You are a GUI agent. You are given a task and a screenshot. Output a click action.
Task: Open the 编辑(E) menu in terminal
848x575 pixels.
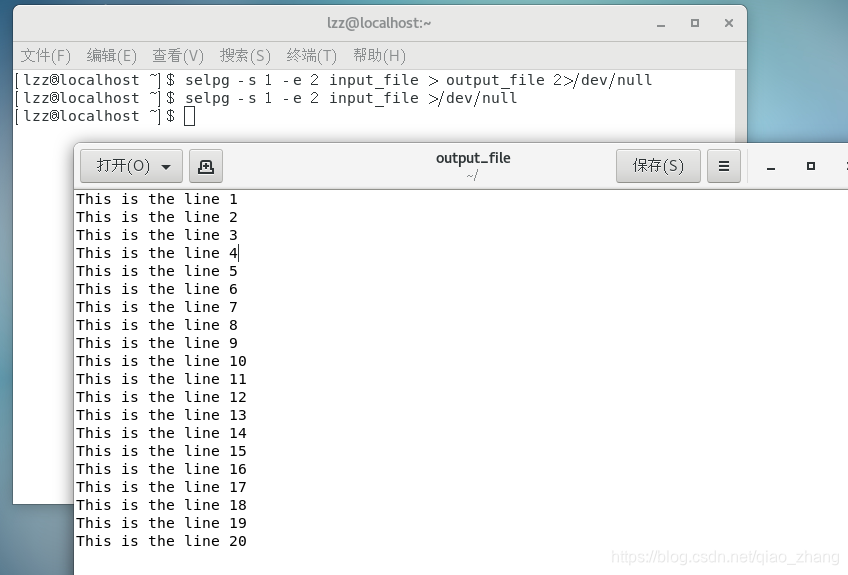pyautogui.click(x=111, y=56)
